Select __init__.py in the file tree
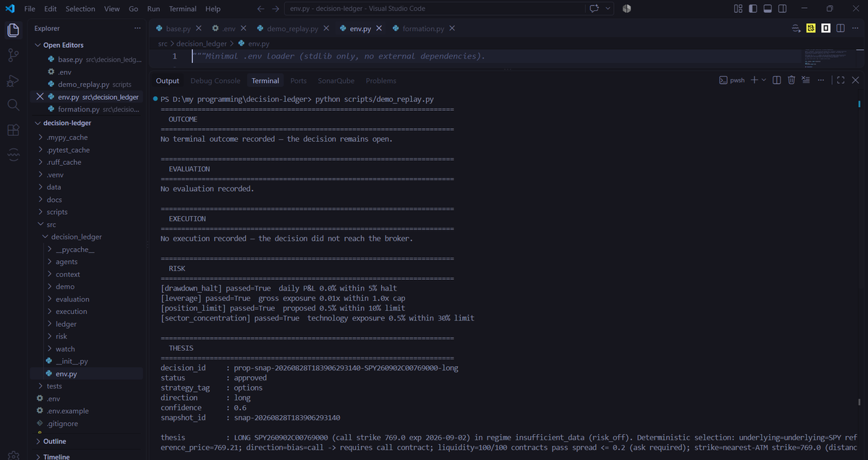868x460 pixels. (87, 362)
